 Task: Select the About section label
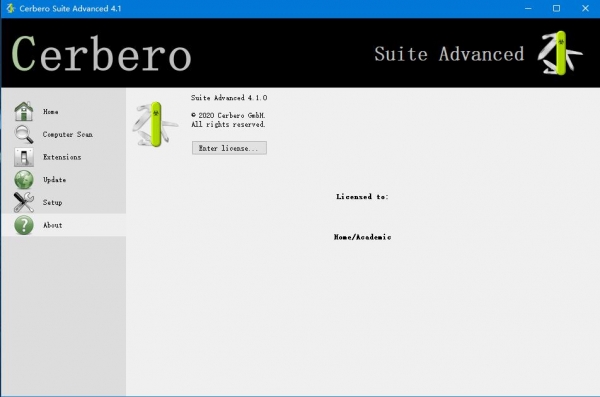pyautogui.click(x=52, y=225)
